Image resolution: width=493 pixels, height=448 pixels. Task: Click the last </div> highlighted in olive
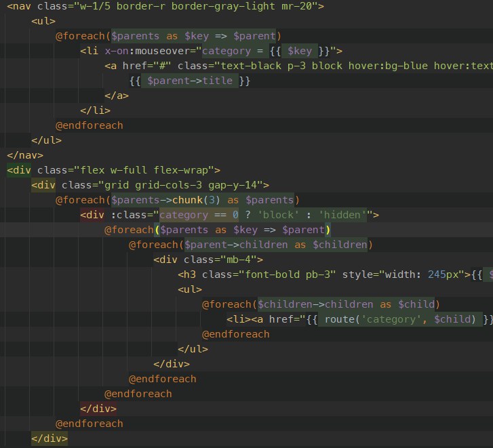pyautogui.click(x=50, y=439)
